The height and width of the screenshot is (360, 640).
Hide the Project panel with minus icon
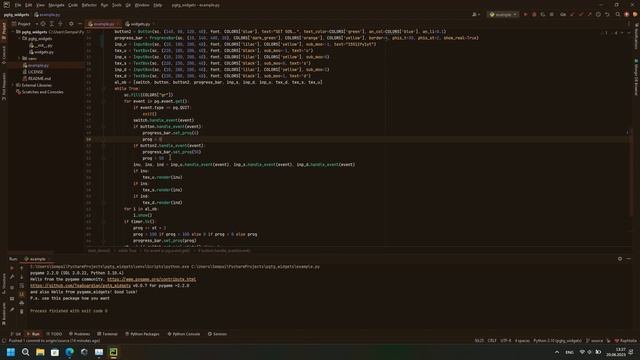click(x=80, y=24)
